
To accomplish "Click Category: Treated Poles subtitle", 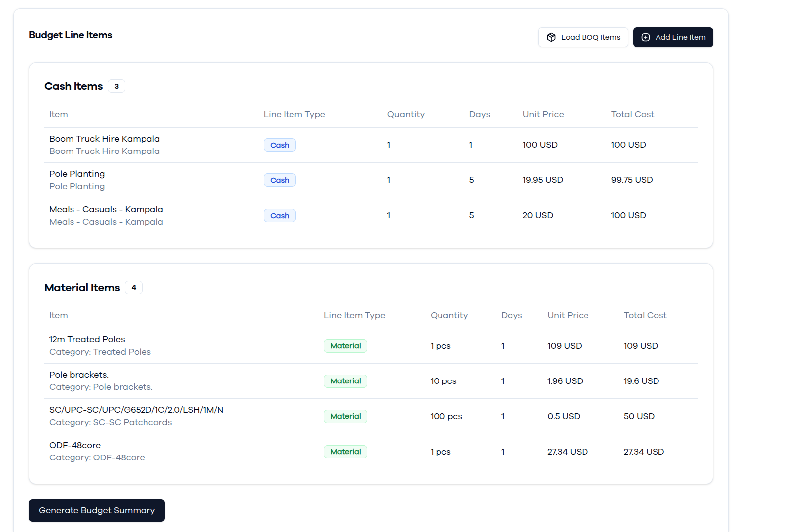I will pos(100,352).
